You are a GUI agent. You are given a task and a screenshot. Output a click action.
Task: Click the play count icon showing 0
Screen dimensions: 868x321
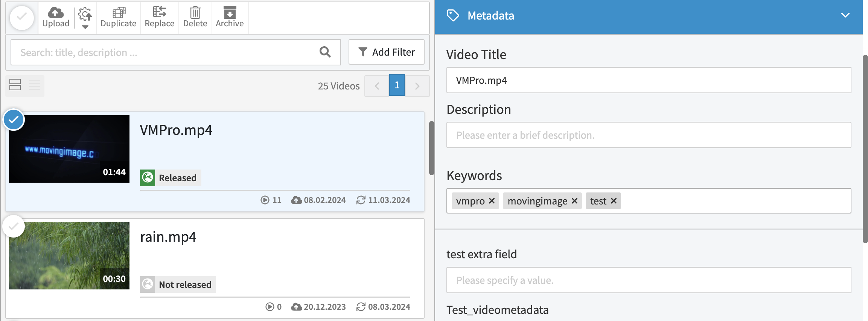[x=270, y=307]
